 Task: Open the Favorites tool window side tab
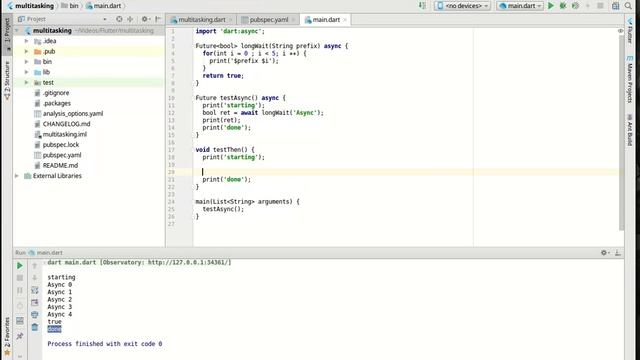pos(7,336)
